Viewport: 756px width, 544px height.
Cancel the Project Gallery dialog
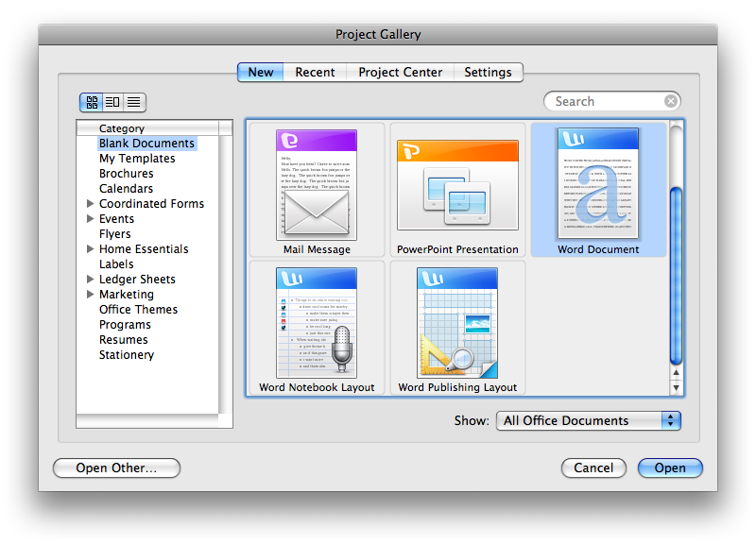click(x=593, y=467)
